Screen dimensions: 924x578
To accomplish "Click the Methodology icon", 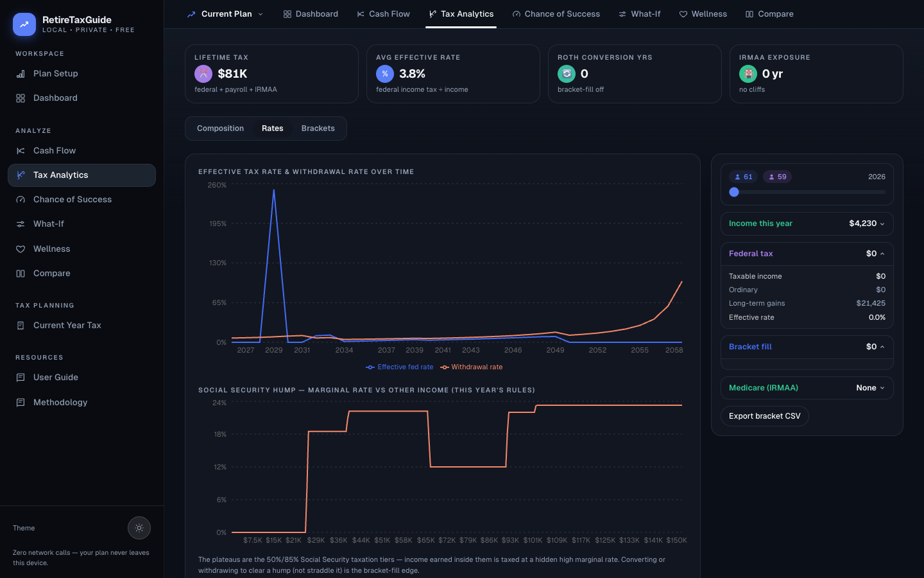I will point(21,403).
